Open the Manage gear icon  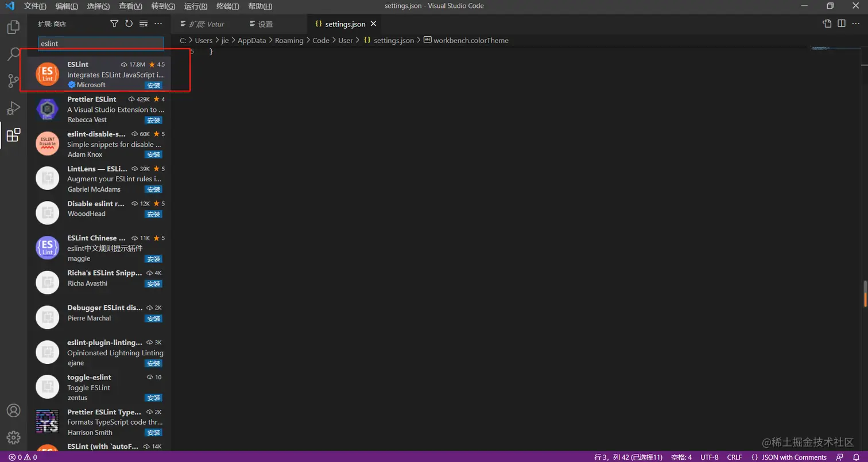pyautogui.click(x=13, y=438)
